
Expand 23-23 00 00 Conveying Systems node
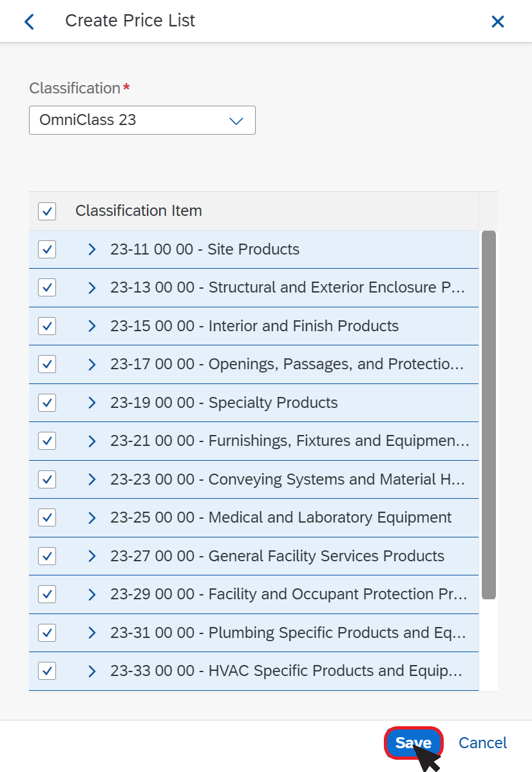tap(92, 479)
